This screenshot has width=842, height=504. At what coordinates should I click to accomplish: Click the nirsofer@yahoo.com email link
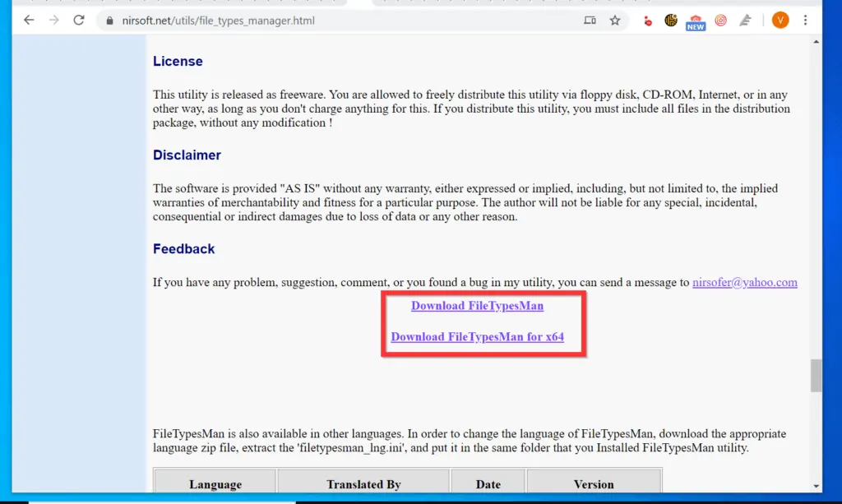(744, 283)
